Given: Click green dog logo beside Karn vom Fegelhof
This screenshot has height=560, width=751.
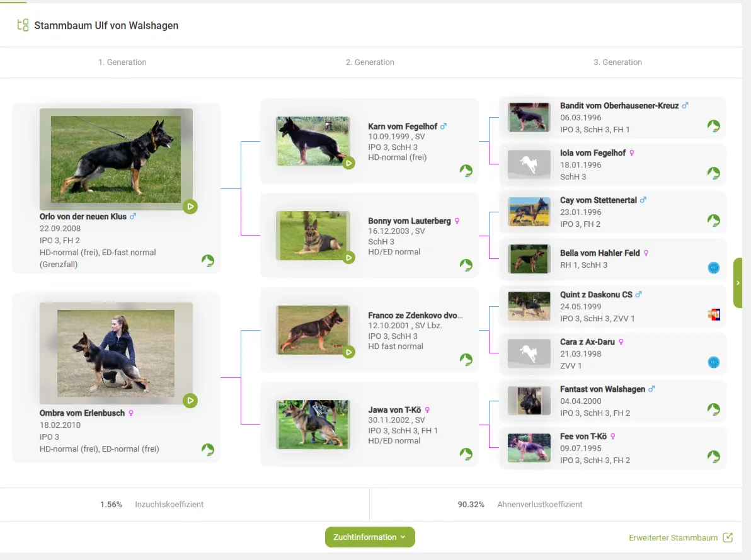Looking at the screenshot, I should click(466, 171).
